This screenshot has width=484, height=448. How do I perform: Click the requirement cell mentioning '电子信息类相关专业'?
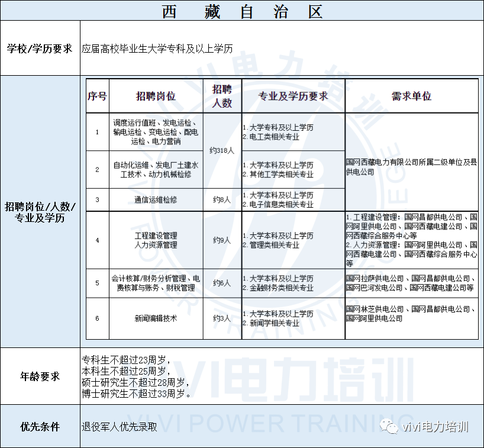(x=293, y=200)
